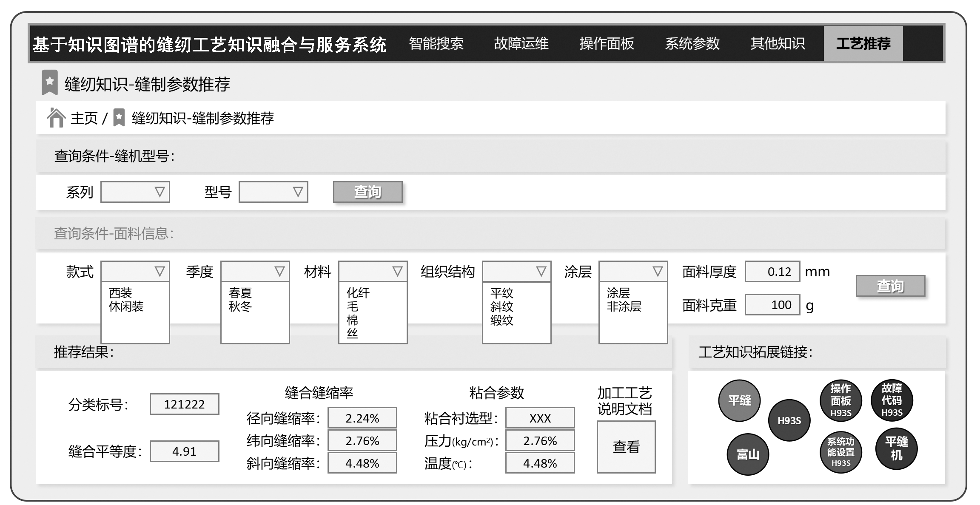Click the 富山 knowledge node circle
The image size is (980, 505).
[747, 454]
